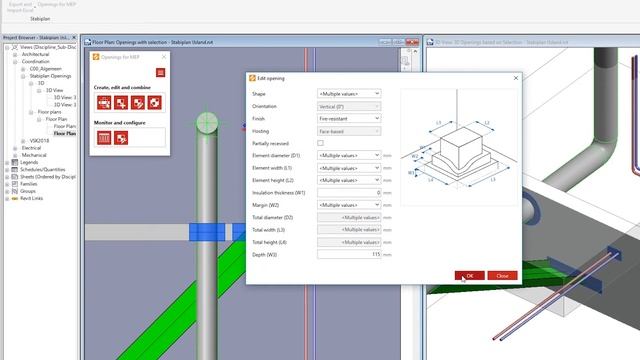
Task: Click the Views node icon in Project Browser
Action: coord(15,47)
